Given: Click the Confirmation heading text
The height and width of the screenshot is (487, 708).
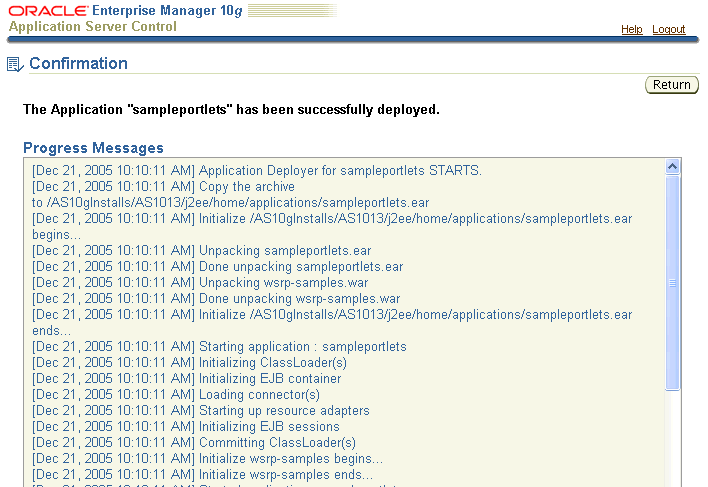Looking at the screenshot, I should 78,64.
